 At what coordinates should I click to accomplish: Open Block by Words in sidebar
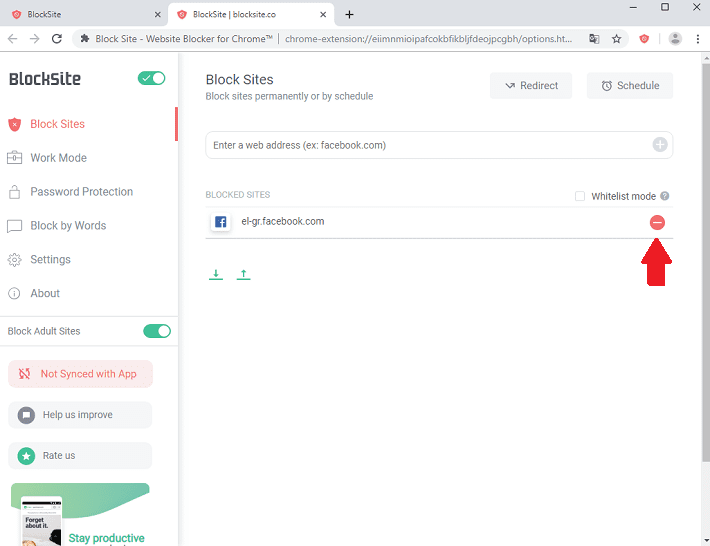click(x=89, y=225)
